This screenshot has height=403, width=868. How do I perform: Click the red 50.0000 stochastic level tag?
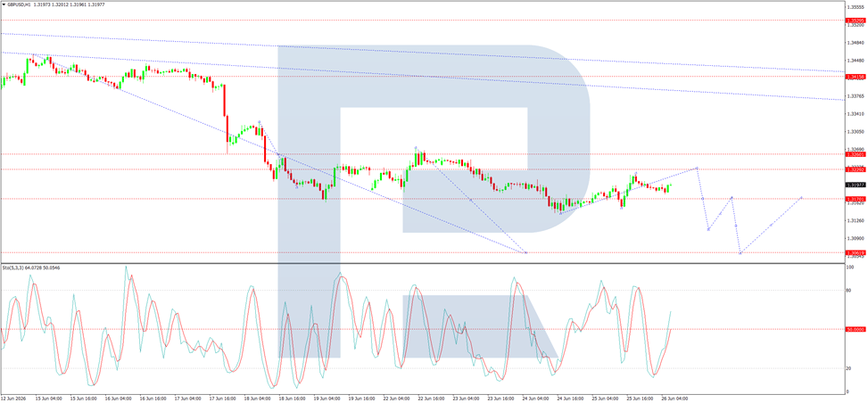click(x=856, y=329)
